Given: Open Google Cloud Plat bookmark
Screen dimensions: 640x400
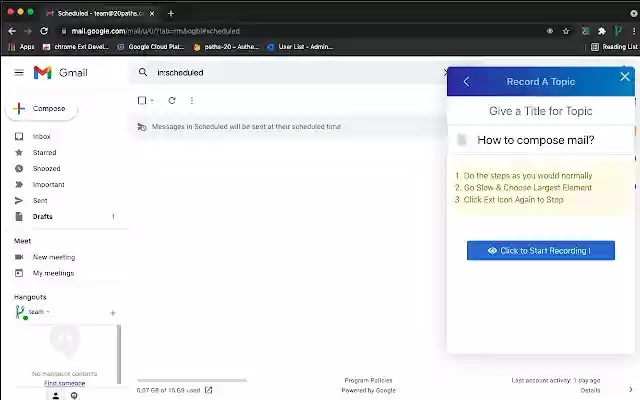Looking at the screenshot, I should [151, 47].
